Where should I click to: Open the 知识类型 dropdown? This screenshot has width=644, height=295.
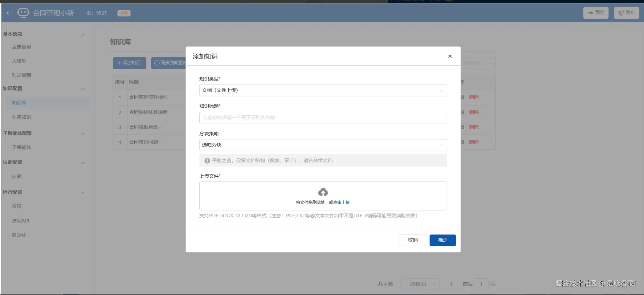tap(323, 90)
